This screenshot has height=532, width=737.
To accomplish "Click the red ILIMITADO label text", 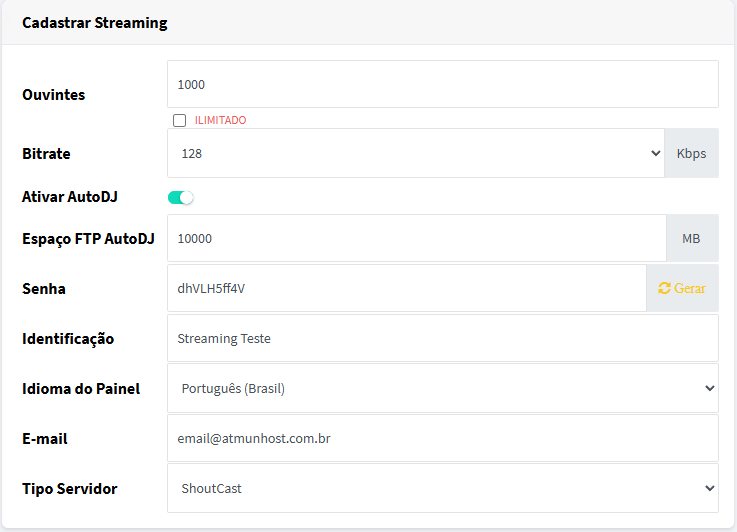I will point(220,120).
